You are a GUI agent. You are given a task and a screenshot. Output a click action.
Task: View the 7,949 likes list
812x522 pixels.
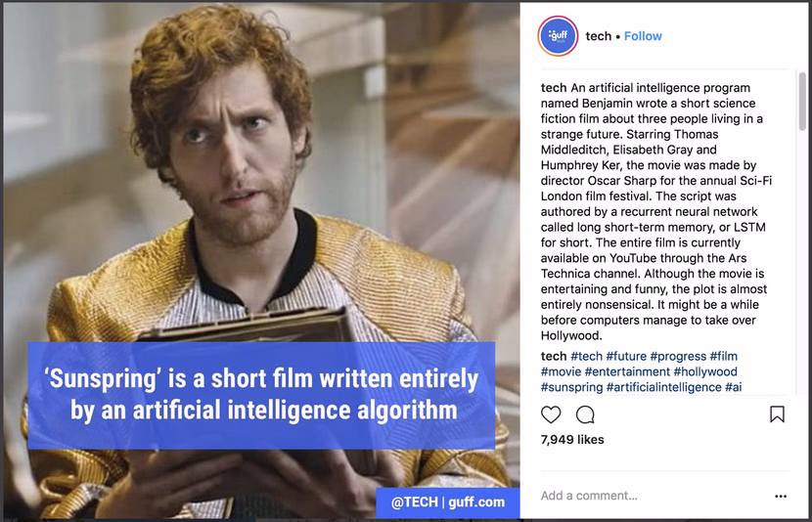click(572, 439)
